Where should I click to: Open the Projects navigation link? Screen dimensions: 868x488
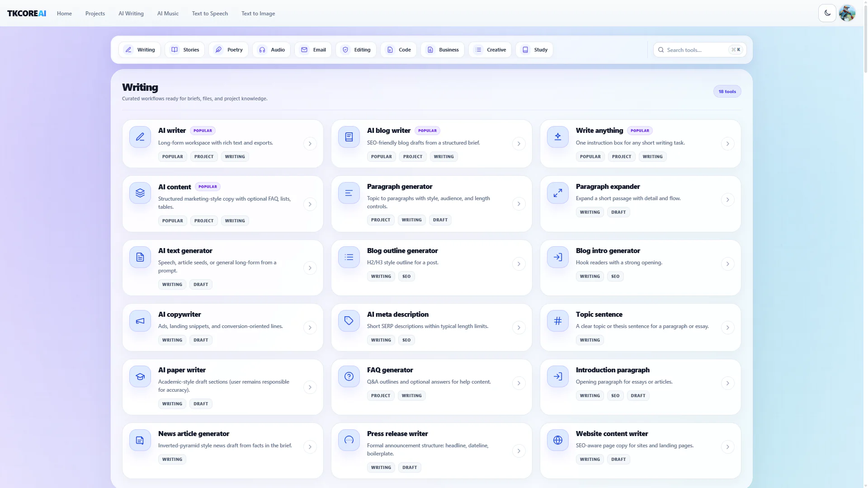point(95,14)
